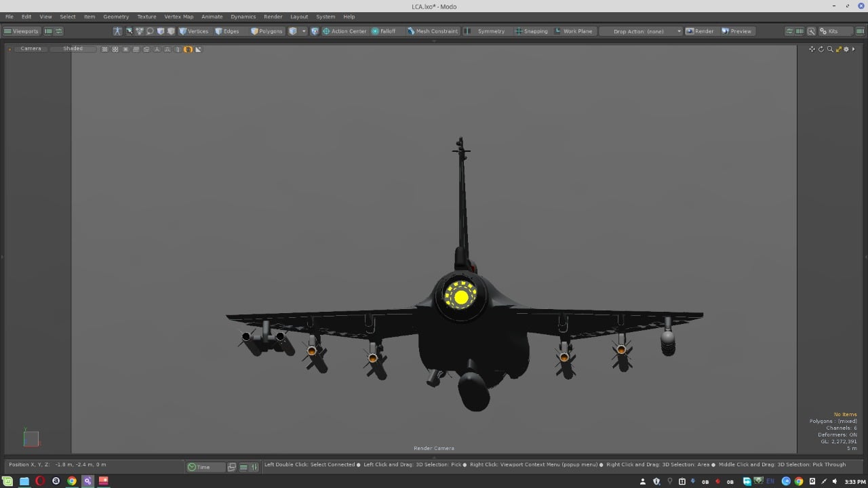Toggle Snapping on or off
868x488 pixels.
tap(531, 31)
